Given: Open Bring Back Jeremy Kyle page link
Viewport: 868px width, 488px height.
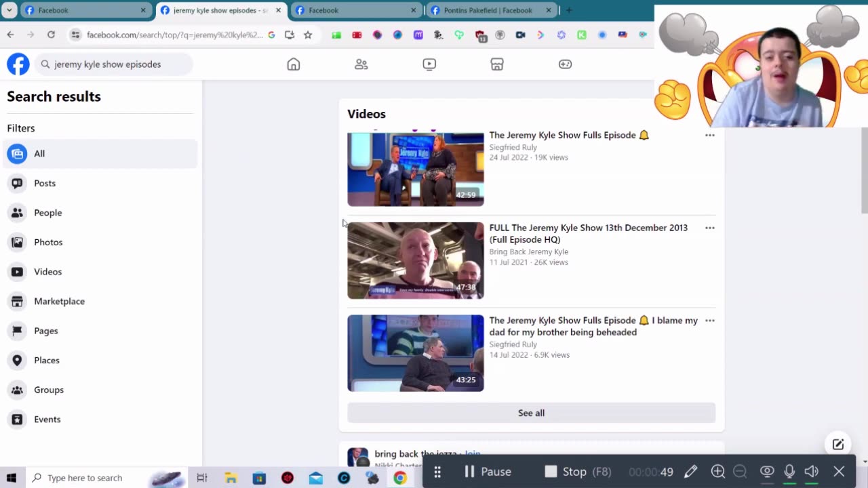Looking at the screenshot, I should 529,251.
